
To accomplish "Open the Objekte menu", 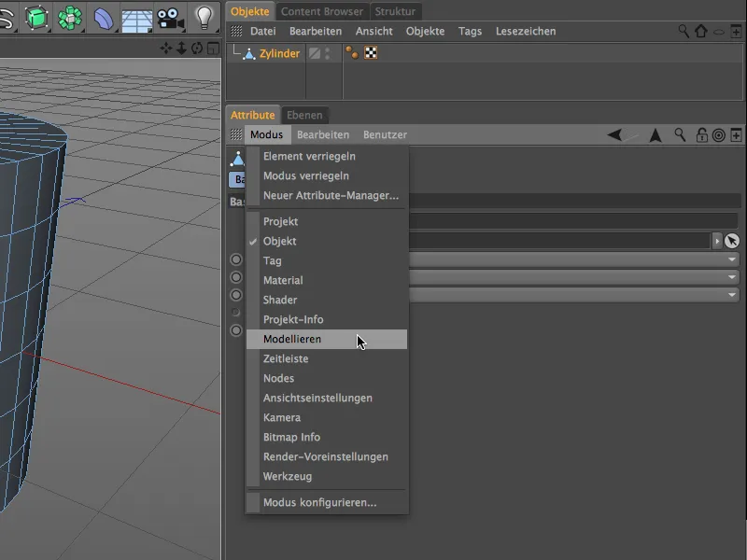I will click(x=425, y=32).
